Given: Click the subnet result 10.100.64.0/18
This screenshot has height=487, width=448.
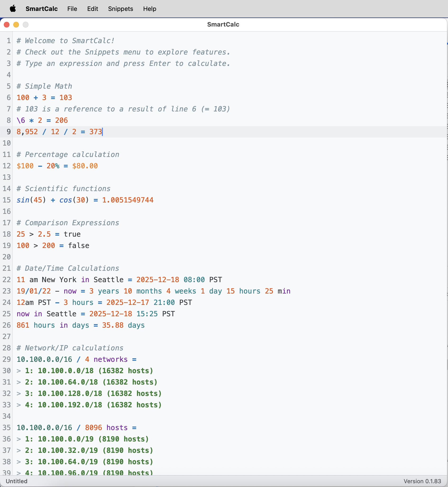Looking at the screenshot, I should pos(67,382).
